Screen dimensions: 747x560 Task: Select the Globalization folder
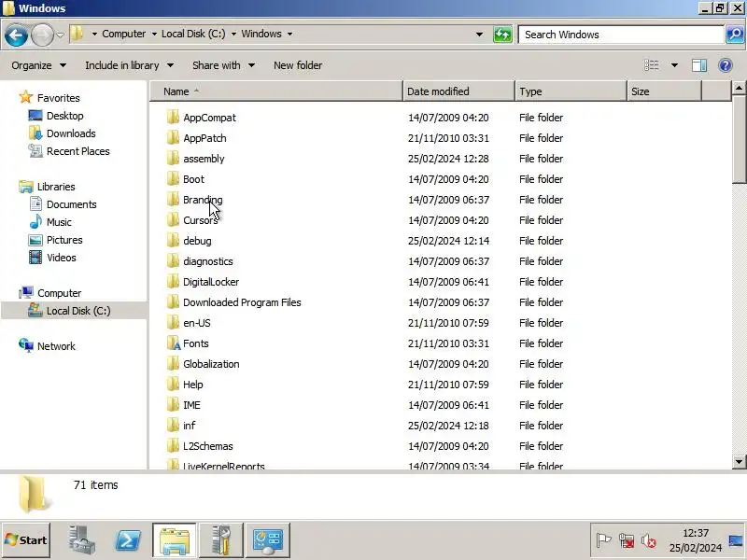pos(211,364)
